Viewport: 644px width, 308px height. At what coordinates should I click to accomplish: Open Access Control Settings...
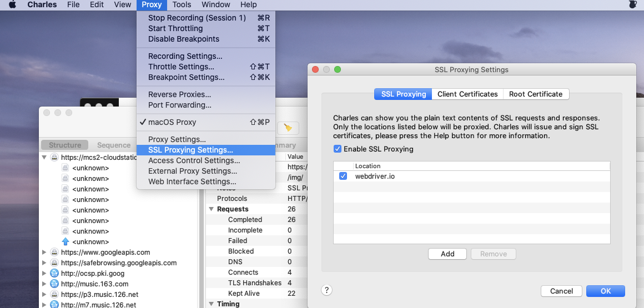pyautogui.click(x=206, y=160)
